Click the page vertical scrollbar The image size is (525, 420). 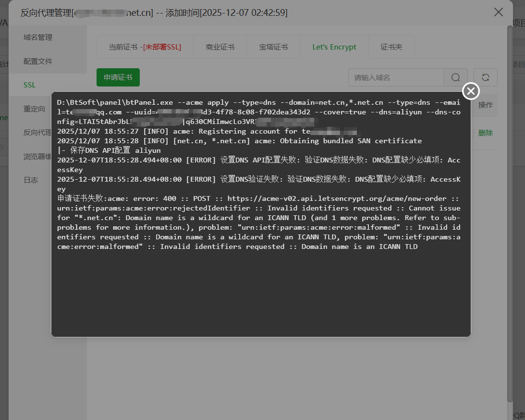pyautogui.click(x=510, y=214)
